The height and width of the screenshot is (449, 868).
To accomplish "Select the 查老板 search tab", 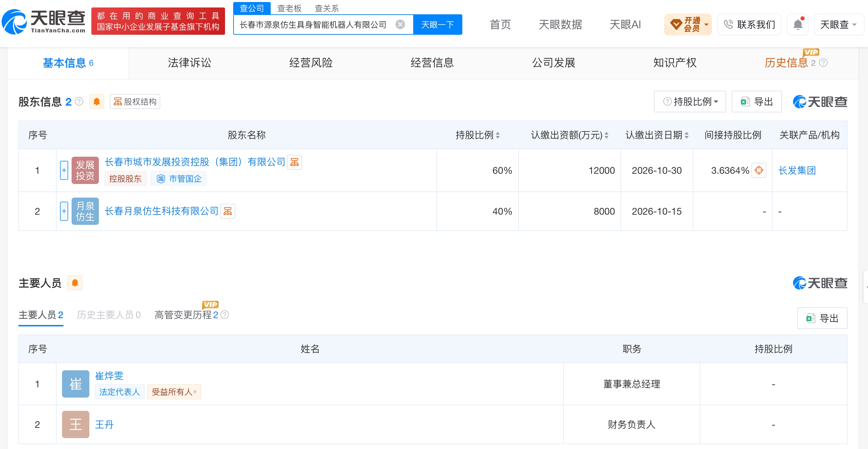I will click(x=289, y=8).
